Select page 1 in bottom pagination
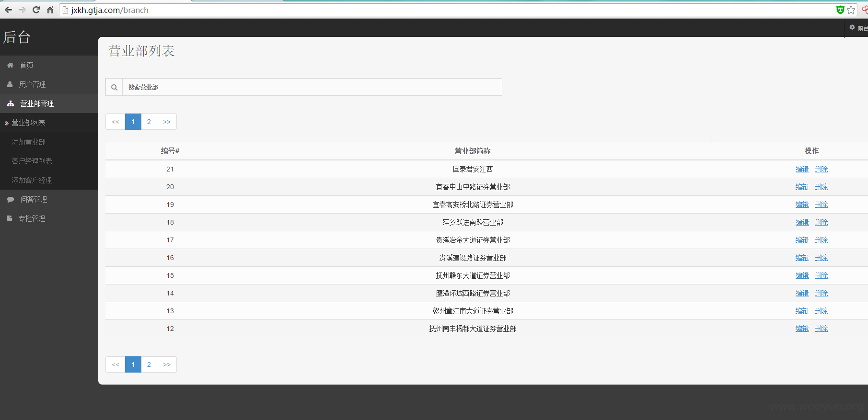The width and height of the screenshot is (868, 420). [x=133, y=364]
